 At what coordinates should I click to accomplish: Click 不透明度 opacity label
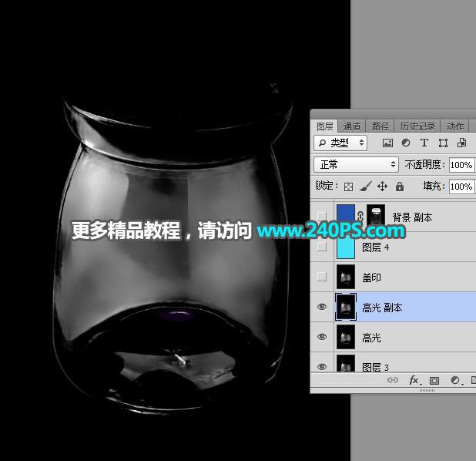(x=424, y=165)
